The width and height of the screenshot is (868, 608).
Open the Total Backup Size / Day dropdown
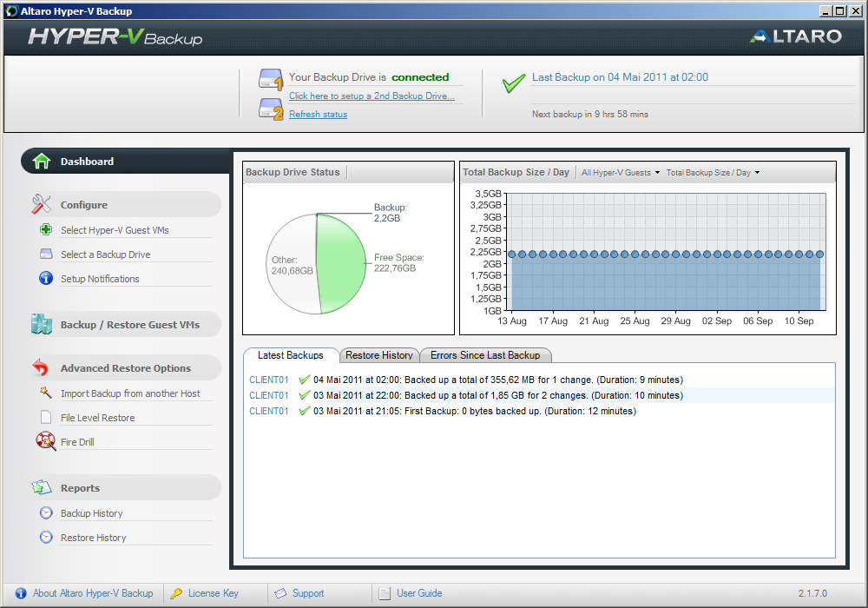[713, 173]
